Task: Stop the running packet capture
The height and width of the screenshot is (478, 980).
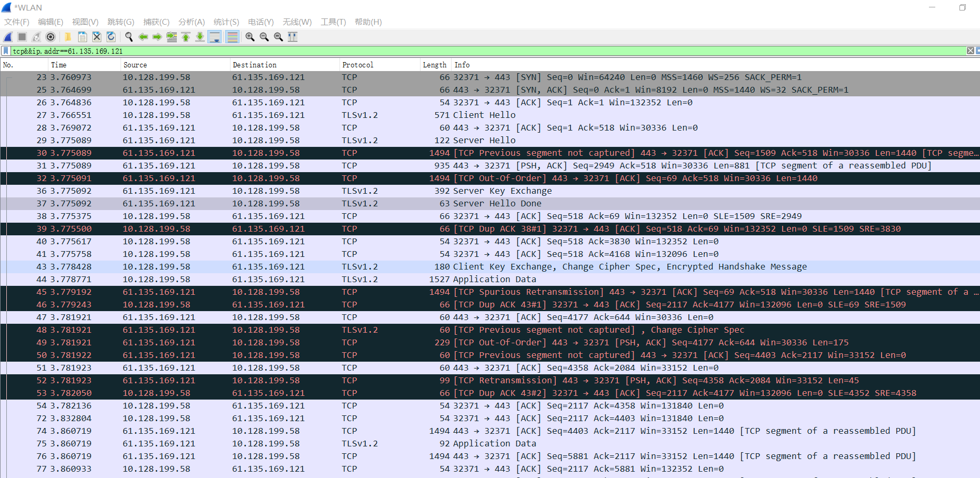Action: click(x=21, y=37)
